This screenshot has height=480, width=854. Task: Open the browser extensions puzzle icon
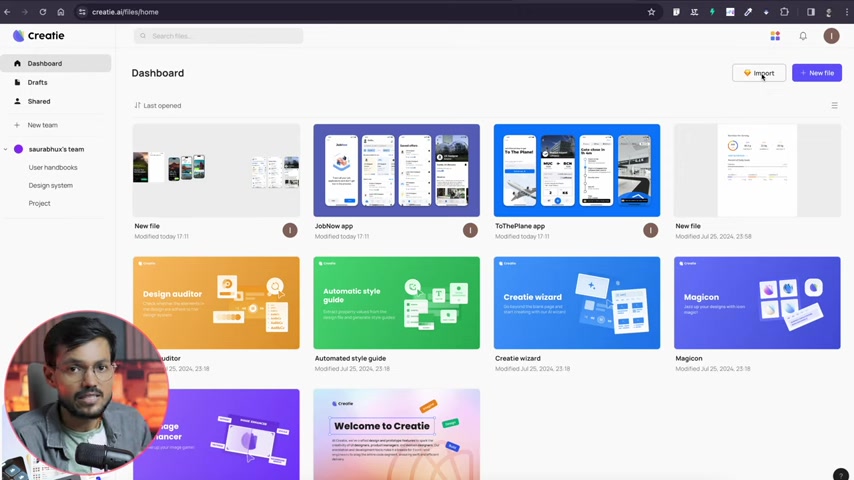pos(784,12)
